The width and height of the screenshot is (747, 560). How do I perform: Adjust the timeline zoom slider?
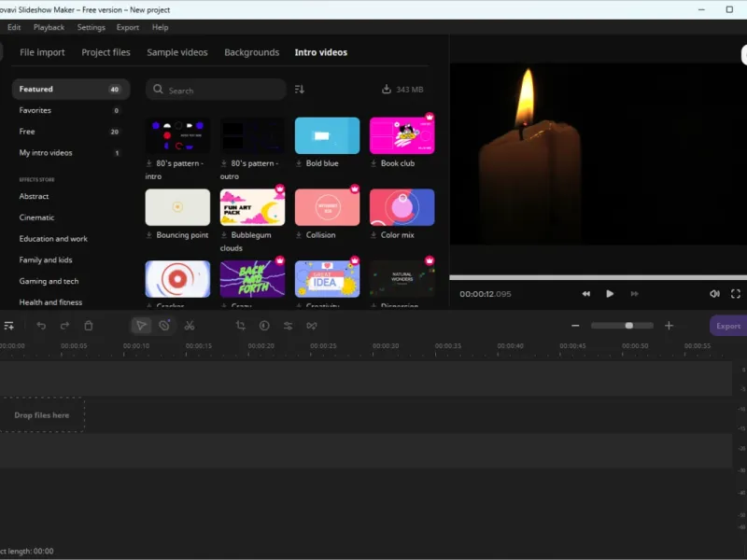[622, 326]
